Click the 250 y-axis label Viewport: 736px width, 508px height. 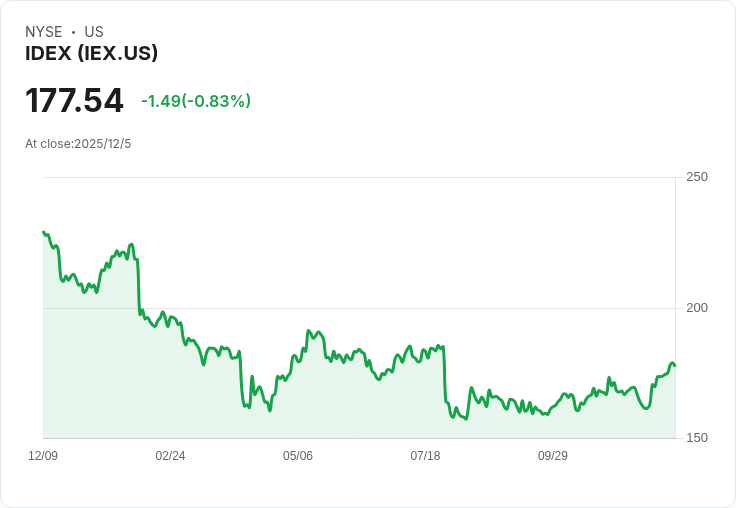pyautogui.click(x=696, y=177)
